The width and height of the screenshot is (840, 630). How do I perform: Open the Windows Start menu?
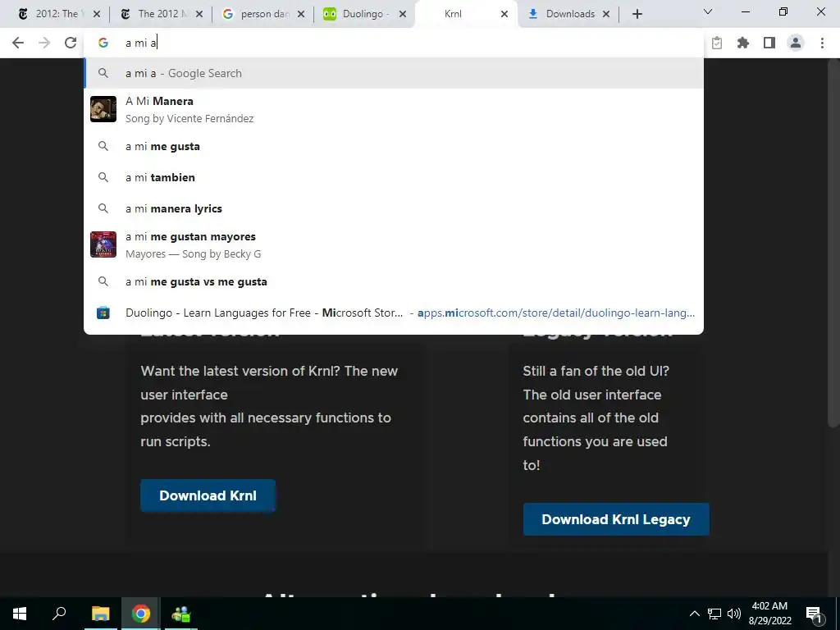20,614
